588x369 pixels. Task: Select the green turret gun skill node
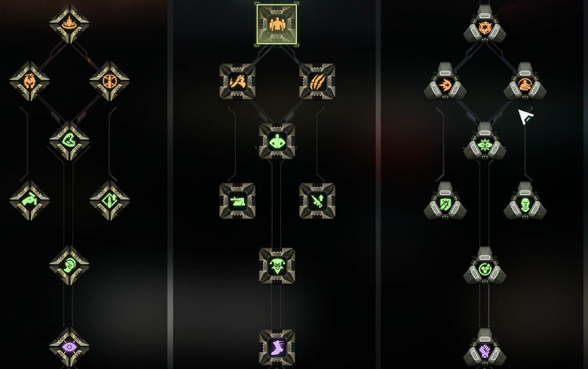click(237, 201)
